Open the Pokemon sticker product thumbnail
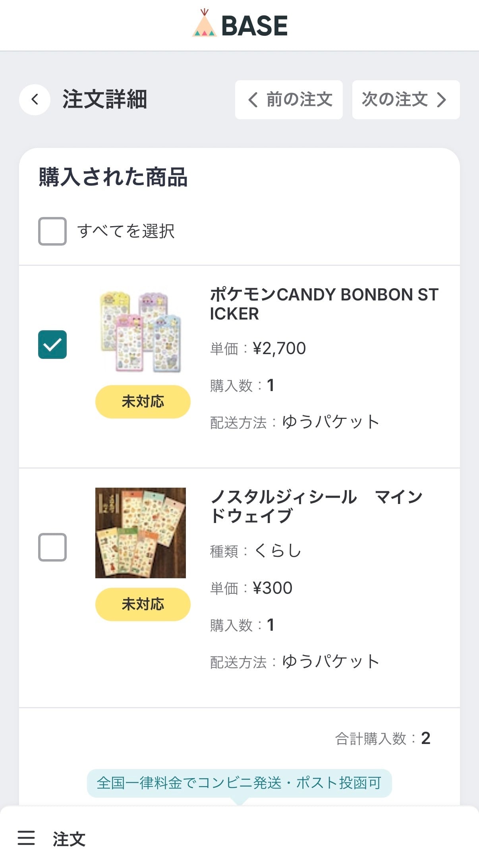 coord(141,331)
